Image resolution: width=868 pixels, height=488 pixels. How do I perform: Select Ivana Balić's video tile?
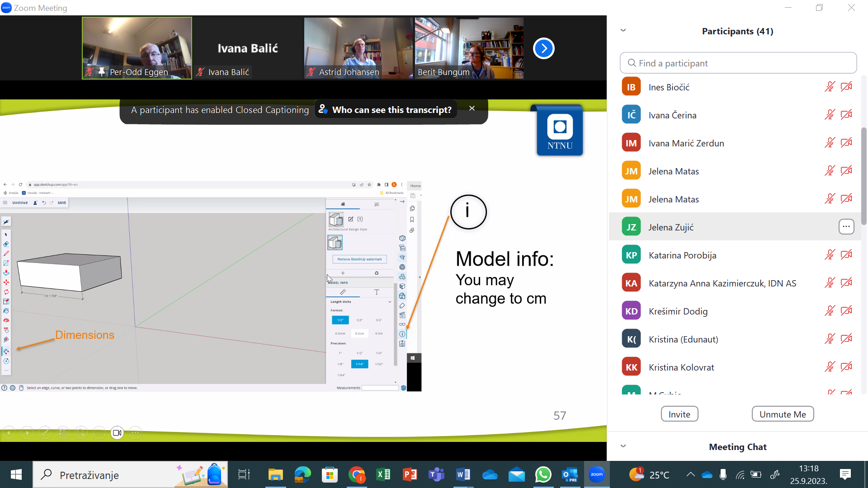tap(248, 48)
